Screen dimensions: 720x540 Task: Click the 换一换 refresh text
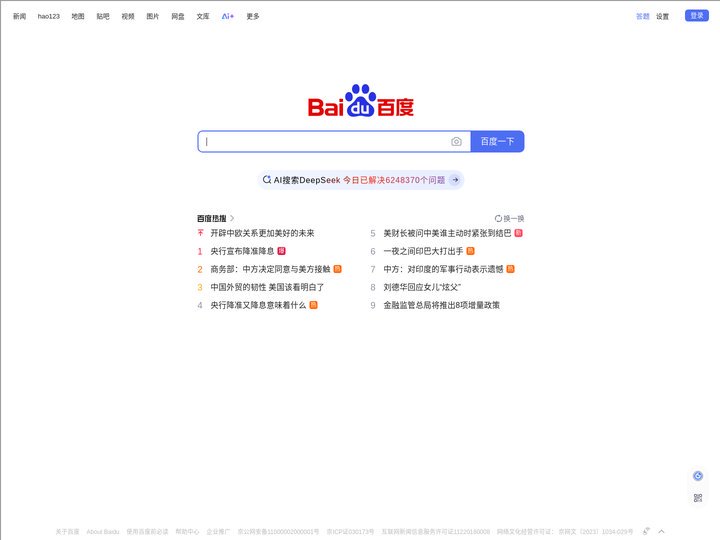point(514,219)
